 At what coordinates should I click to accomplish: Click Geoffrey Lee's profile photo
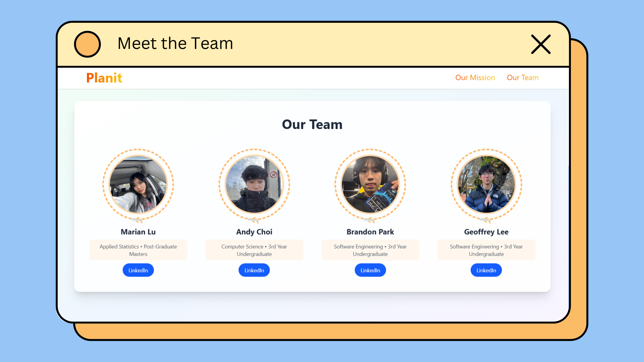tap(486, 184)
